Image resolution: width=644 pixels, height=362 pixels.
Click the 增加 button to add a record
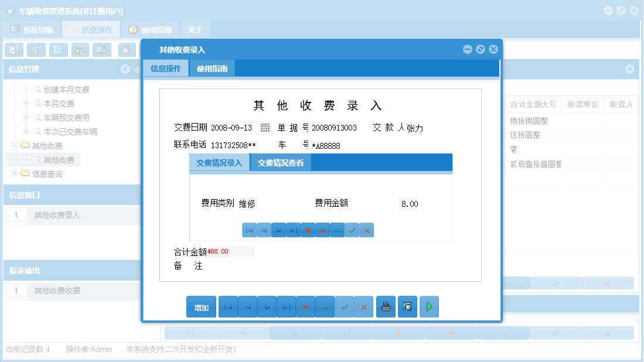pos(200,306)
